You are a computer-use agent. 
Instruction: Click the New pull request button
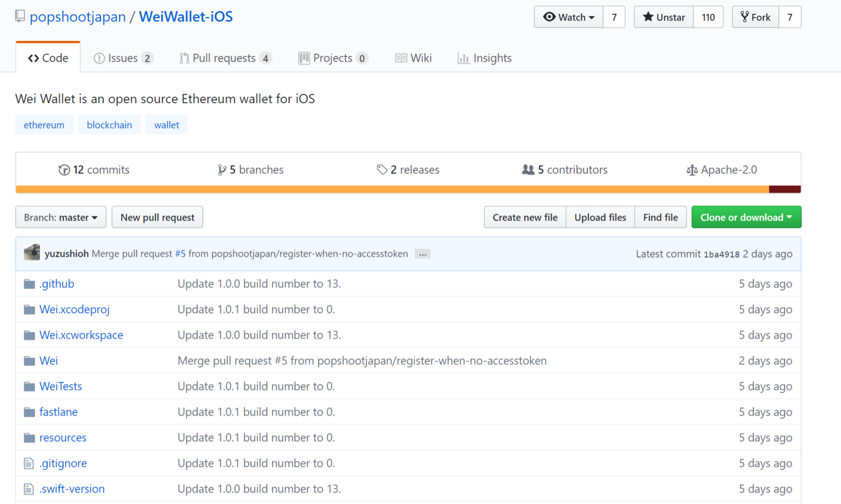157,217
